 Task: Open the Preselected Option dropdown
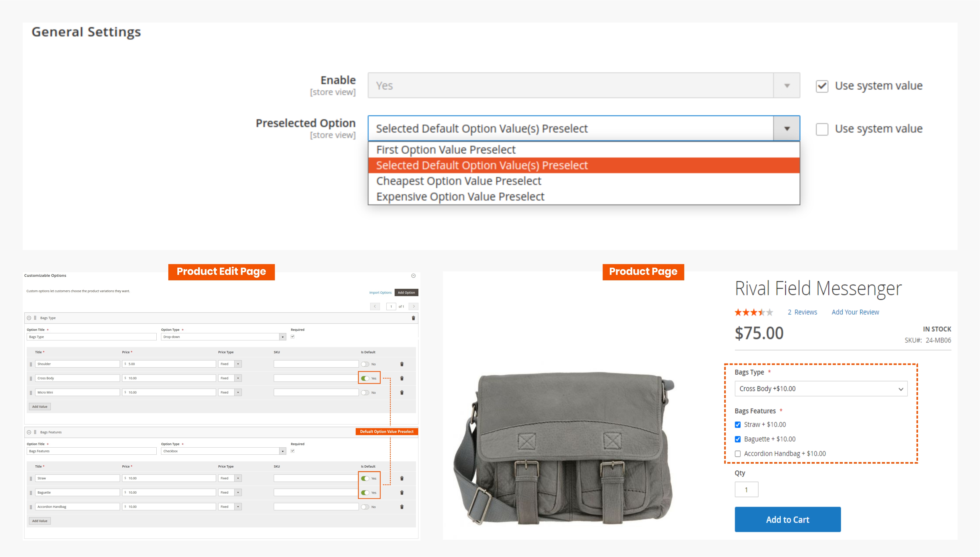point(584,129)
